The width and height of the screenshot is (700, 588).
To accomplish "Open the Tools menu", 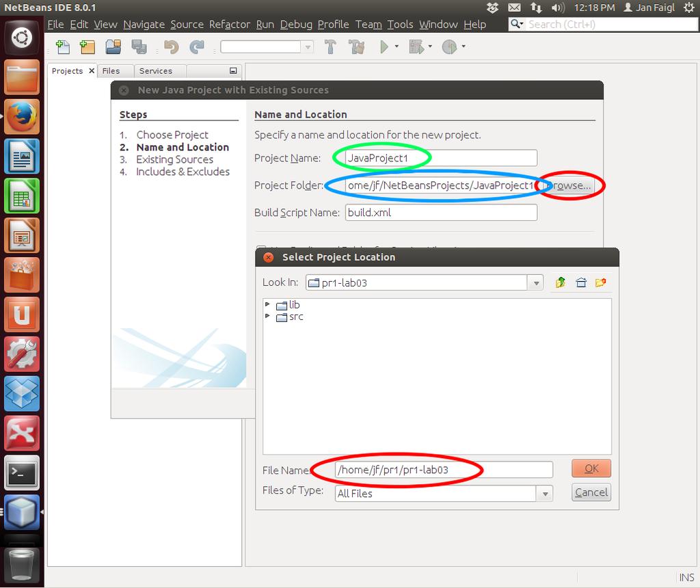I will (400, 24).
